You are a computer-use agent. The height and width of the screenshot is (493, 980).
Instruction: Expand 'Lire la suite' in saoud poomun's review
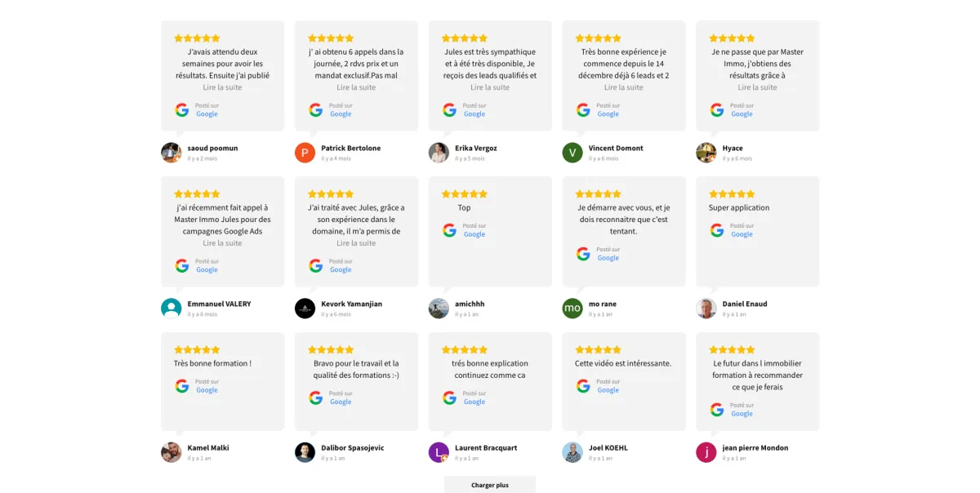pos(222,87)
